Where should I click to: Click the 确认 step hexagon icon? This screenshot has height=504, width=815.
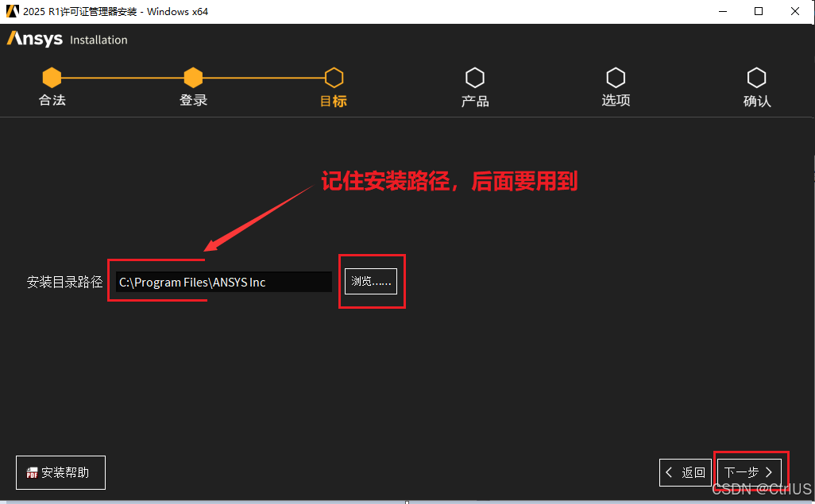tap(757, 78)
